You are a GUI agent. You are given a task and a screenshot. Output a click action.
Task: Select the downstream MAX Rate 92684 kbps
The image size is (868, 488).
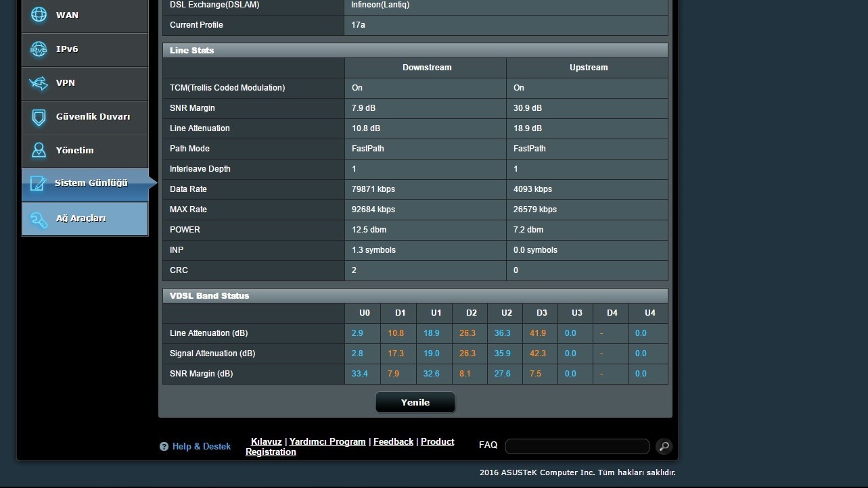[x=373, y=210]
